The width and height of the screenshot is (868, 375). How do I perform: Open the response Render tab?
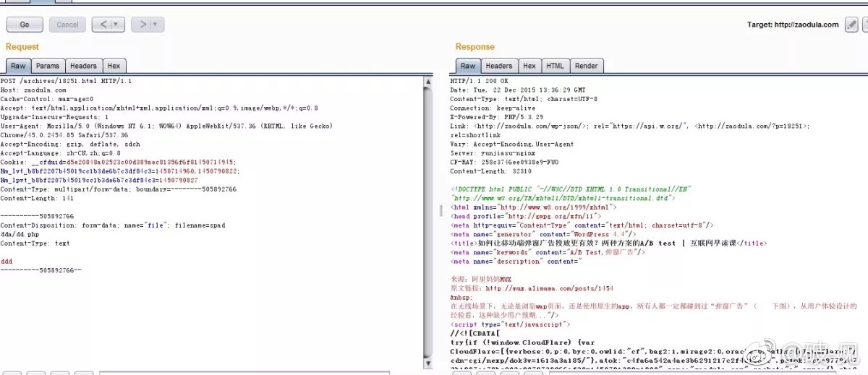click(586, 66)
